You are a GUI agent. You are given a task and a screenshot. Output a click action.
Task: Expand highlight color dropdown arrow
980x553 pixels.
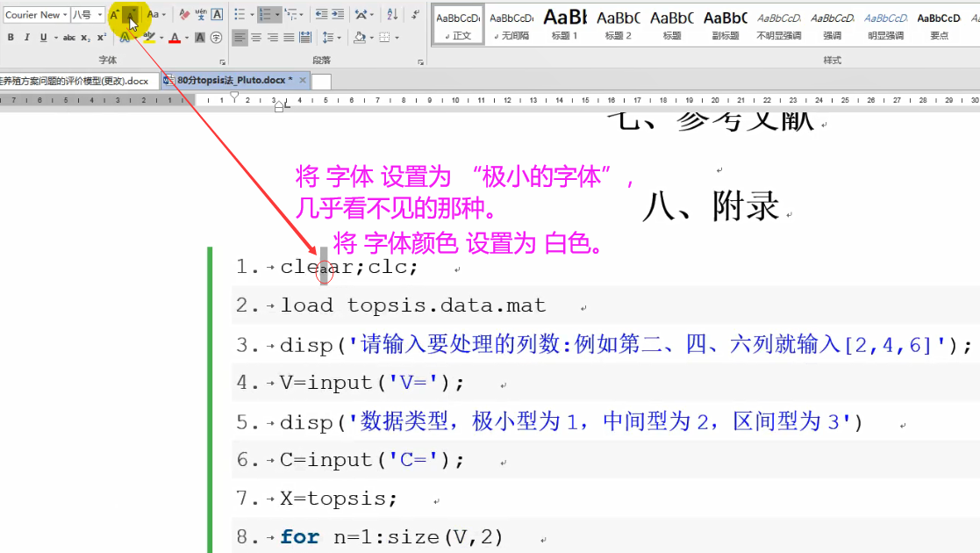click(161, 38)
